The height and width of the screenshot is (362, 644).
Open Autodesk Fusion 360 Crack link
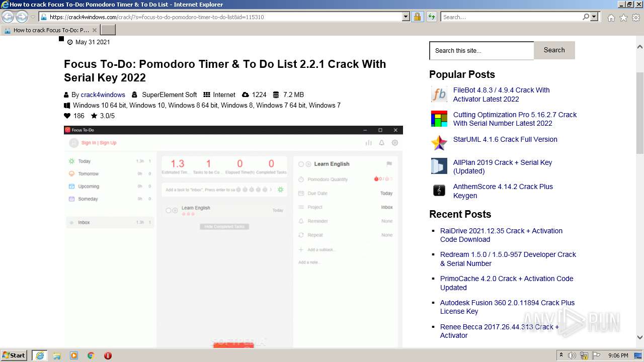(507, 307)
